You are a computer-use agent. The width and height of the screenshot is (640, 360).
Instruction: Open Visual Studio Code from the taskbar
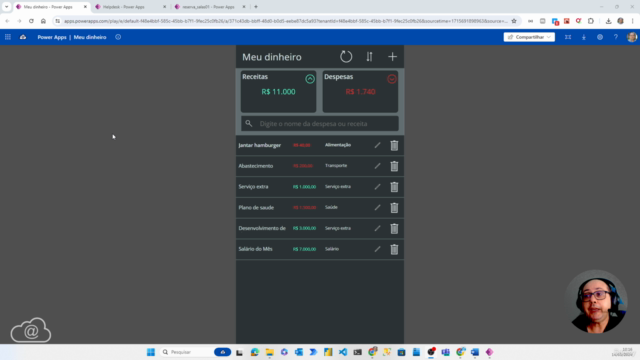tap(343, 352)
